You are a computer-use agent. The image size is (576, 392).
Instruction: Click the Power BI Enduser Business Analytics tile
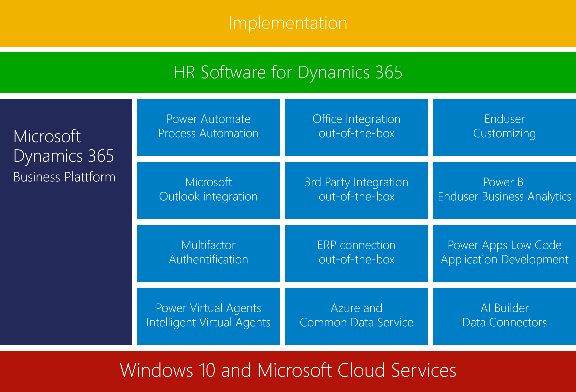point(505,190)
